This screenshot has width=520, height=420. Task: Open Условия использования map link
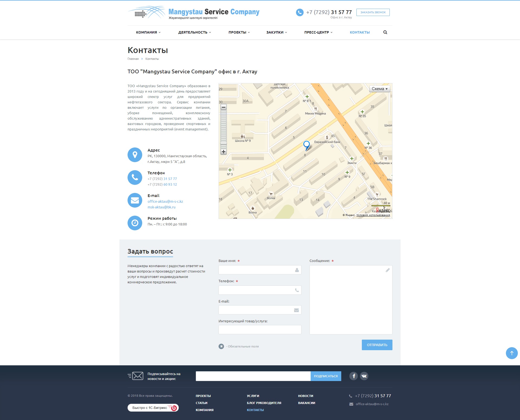[373, 215]
